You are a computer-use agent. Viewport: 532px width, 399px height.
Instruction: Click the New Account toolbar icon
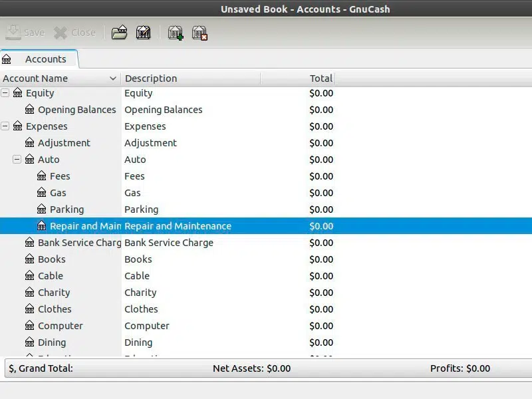[176, 33]
